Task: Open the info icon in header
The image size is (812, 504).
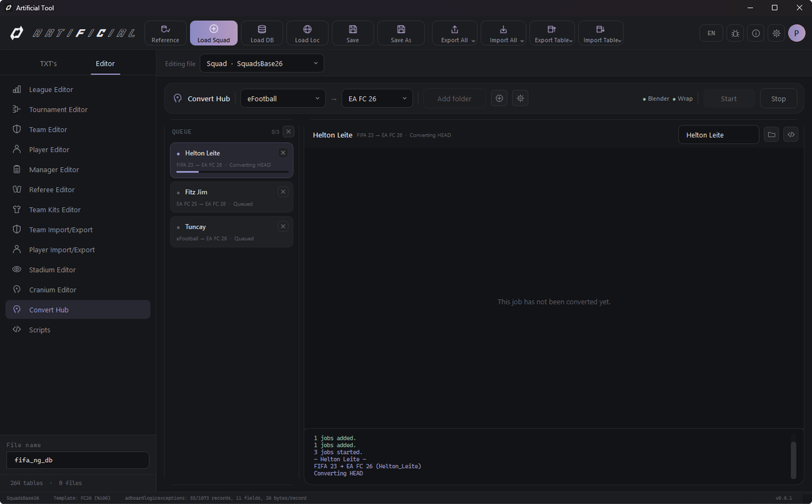Action: (x=756, y=33)
